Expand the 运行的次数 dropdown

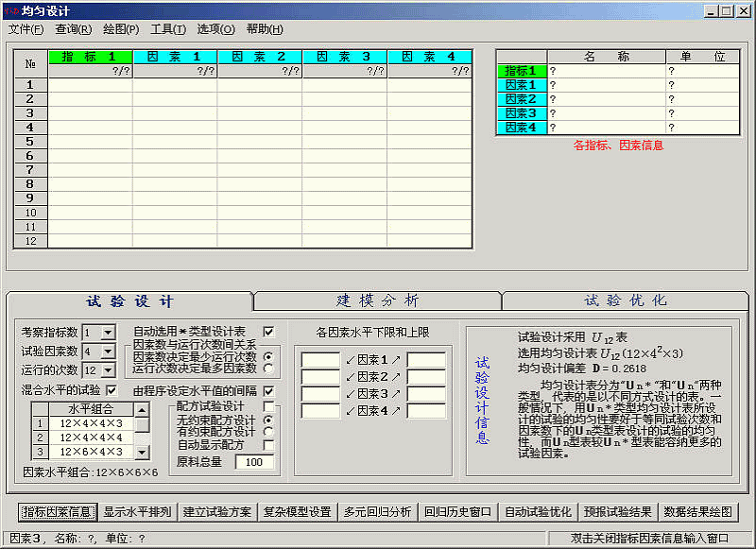pos(108,370)
